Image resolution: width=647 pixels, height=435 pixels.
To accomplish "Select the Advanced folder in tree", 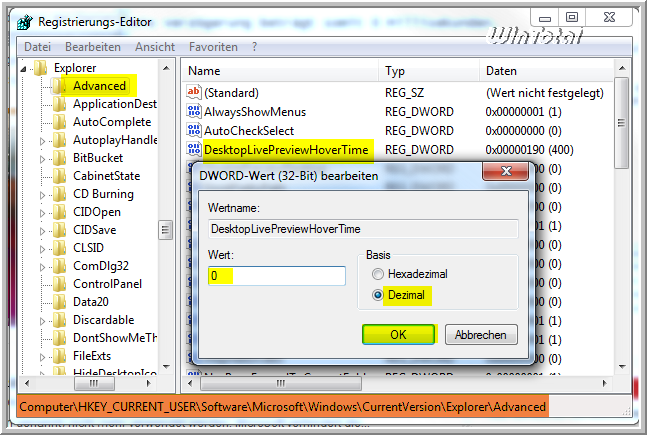I will coord(99,86).
